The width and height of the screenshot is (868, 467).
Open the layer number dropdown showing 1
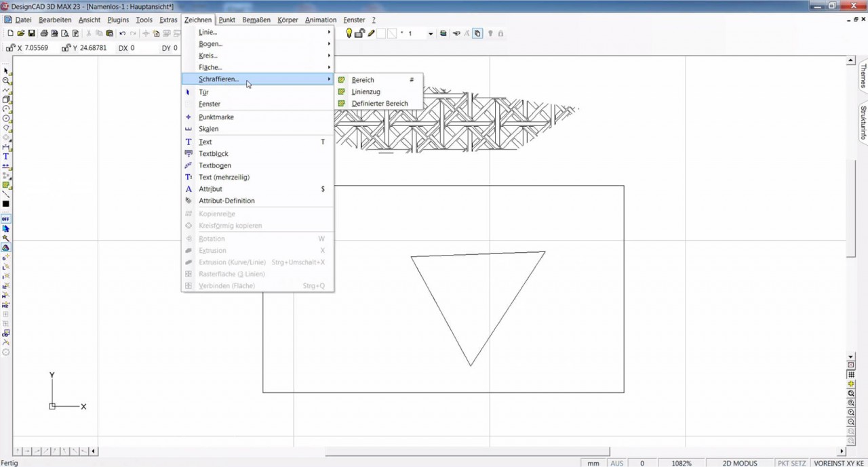(430, 33)
